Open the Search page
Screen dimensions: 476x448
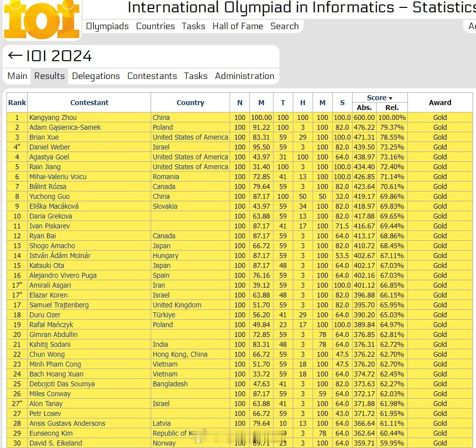click(x=284, y=26)
